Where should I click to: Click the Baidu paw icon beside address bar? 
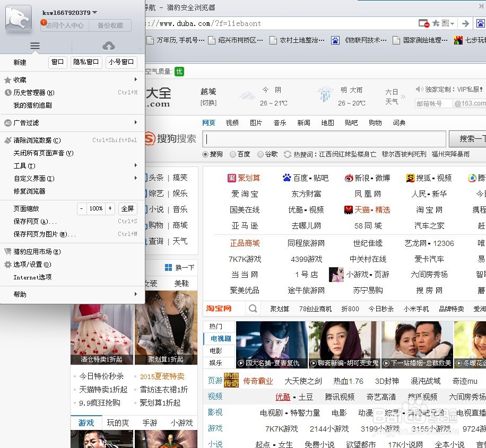tap(481, 23)
